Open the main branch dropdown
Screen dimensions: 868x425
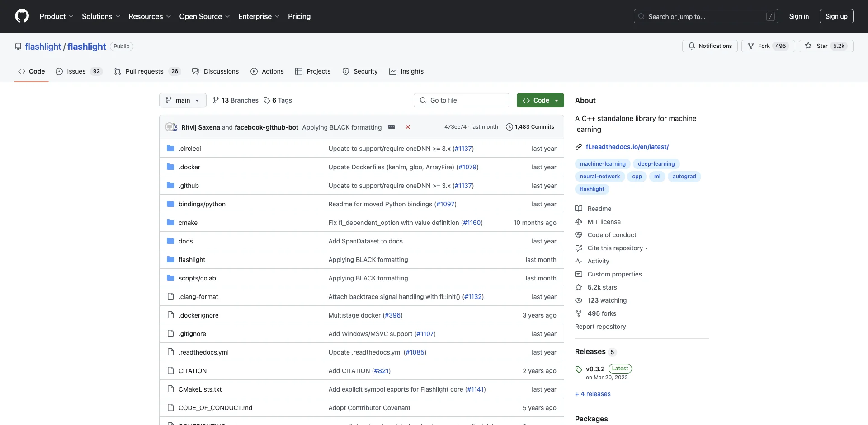[183, 100]
